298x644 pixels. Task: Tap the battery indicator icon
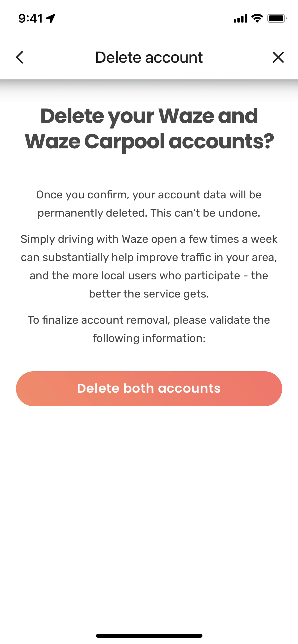point(276,18)
